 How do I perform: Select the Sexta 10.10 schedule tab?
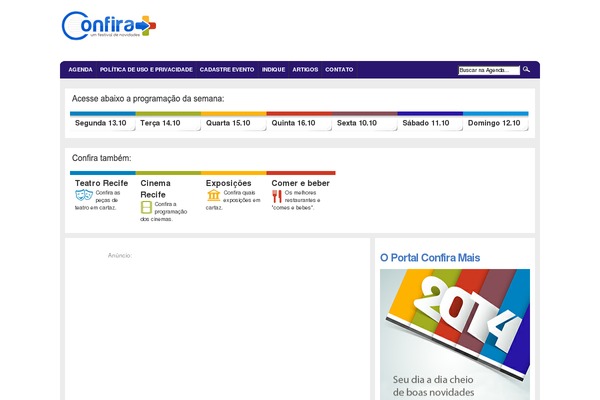[x=365, y=123]
